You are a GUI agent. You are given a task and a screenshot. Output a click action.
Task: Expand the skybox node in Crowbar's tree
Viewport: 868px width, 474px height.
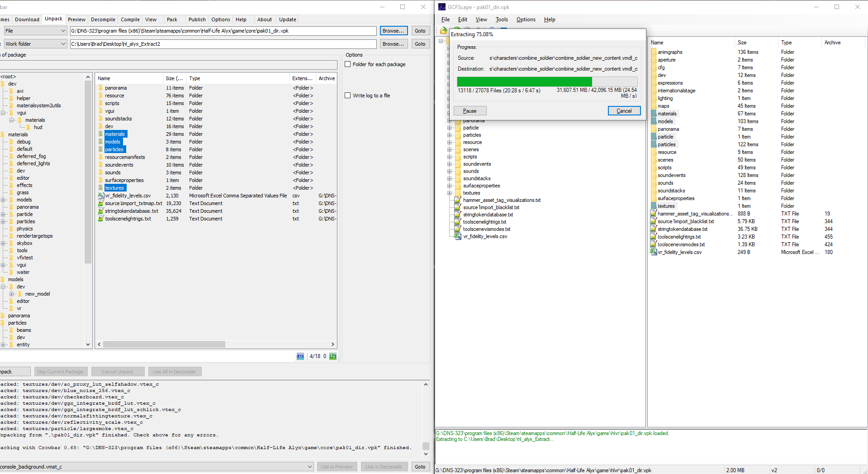pyautogui.click(x=3, y=243)
